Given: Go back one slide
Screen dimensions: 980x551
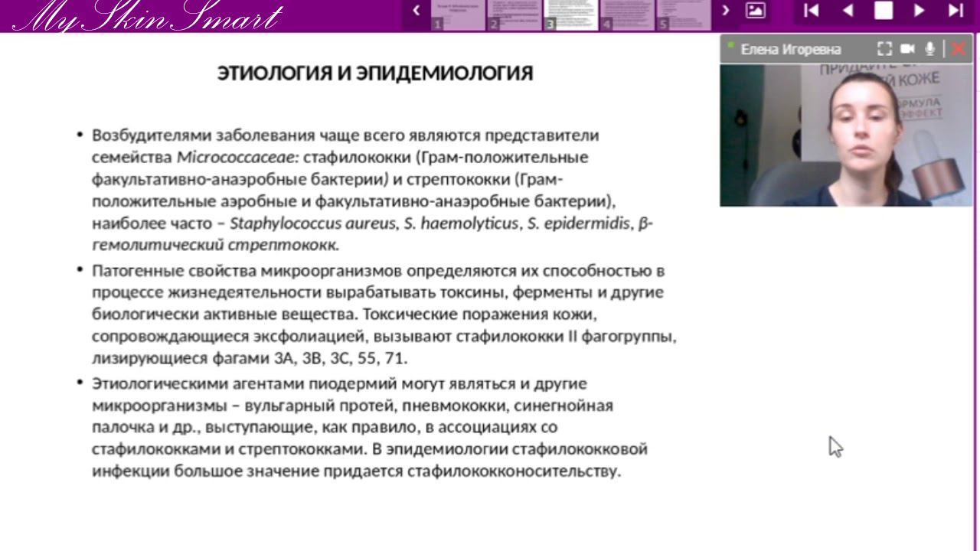Looking at the screenshot, I should (x=848, y=11).
